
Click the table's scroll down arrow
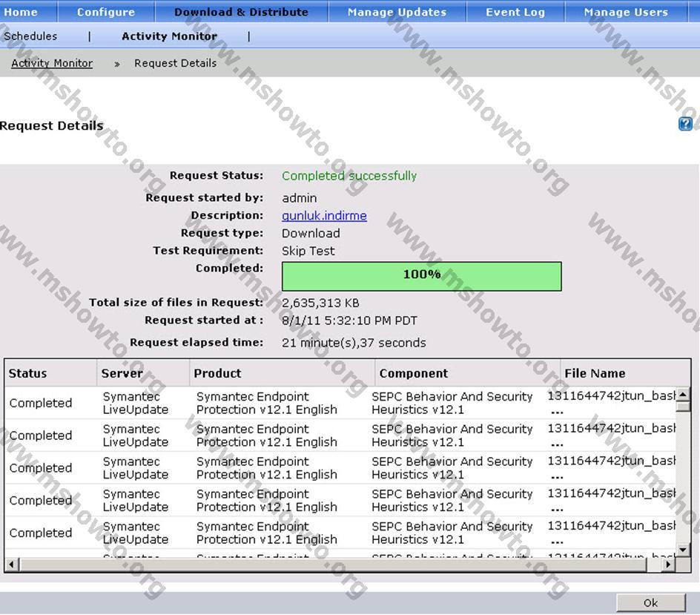click(x=683, y=550)
